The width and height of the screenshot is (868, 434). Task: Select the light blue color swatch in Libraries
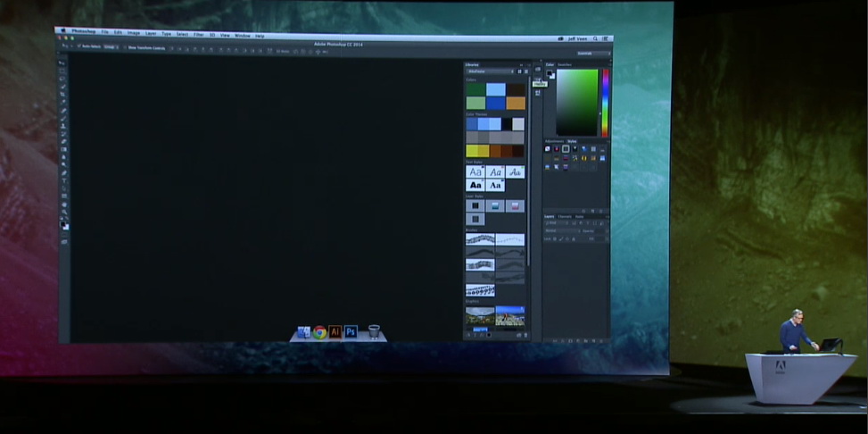495,88
